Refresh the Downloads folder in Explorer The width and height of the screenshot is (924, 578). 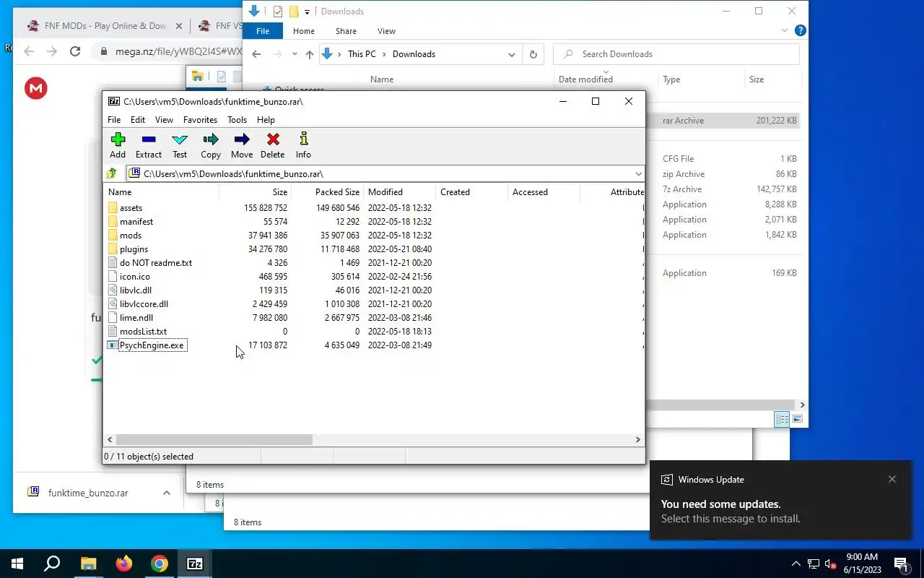533,54
